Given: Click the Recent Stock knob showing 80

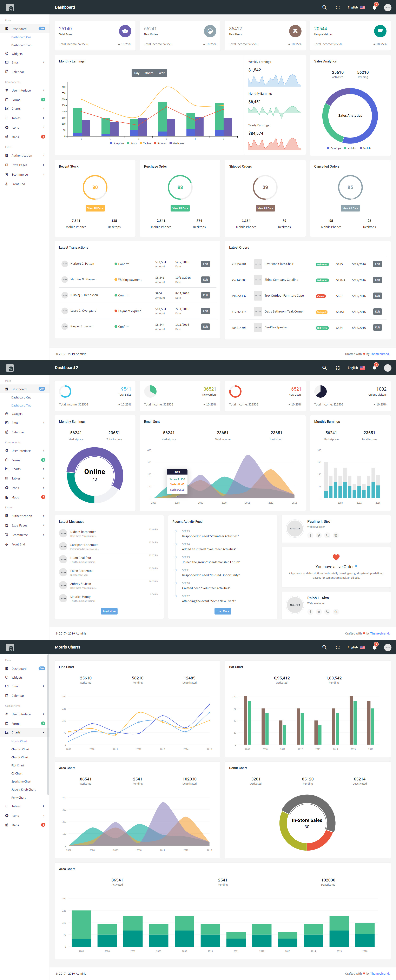Looking at the screenshot, I should tap(95, 187).
